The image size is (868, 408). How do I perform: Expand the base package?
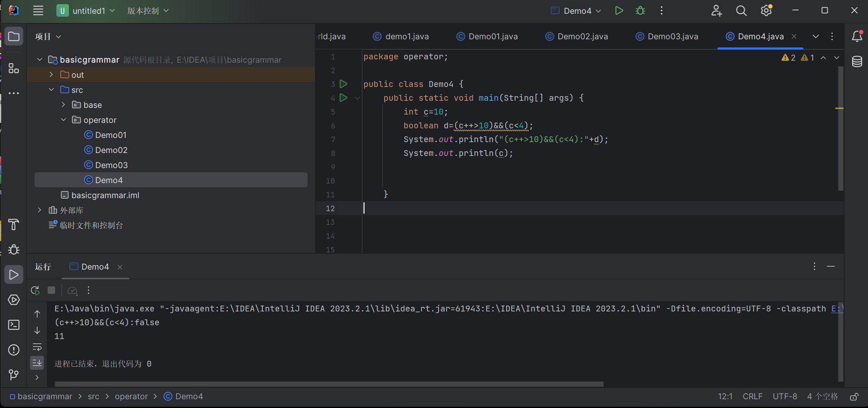63,105
